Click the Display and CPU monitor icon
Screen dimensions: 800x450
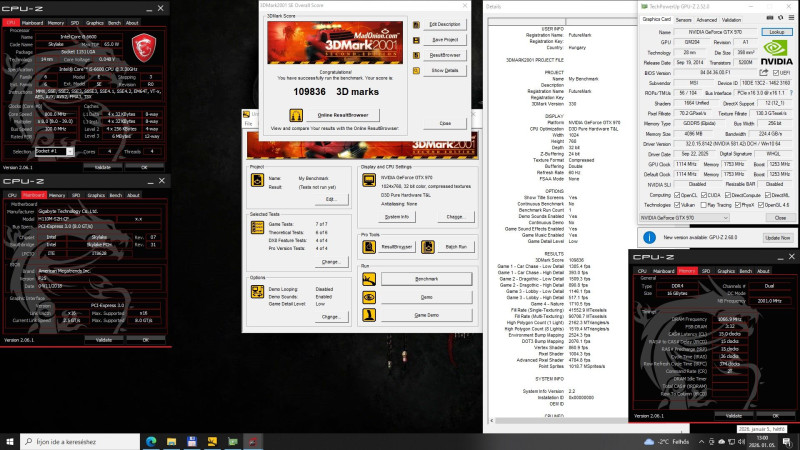coord(369,180)
